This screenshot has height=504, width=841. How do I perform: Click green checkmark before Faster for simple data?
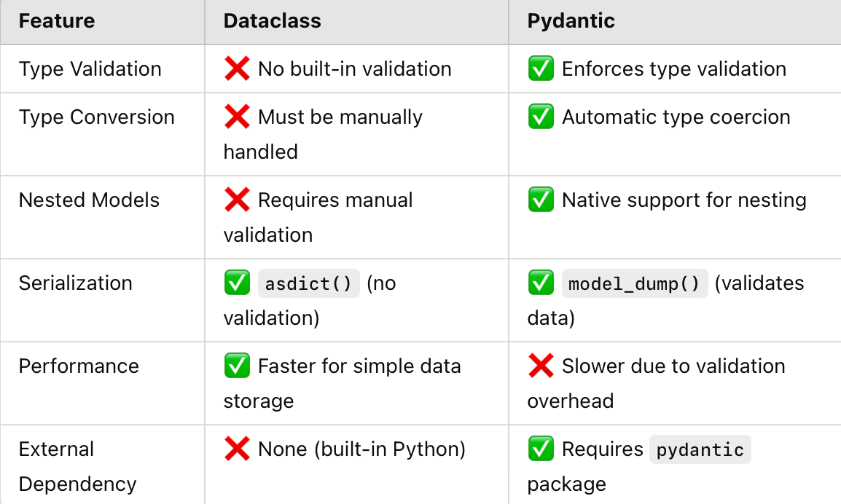coord(237,366)
